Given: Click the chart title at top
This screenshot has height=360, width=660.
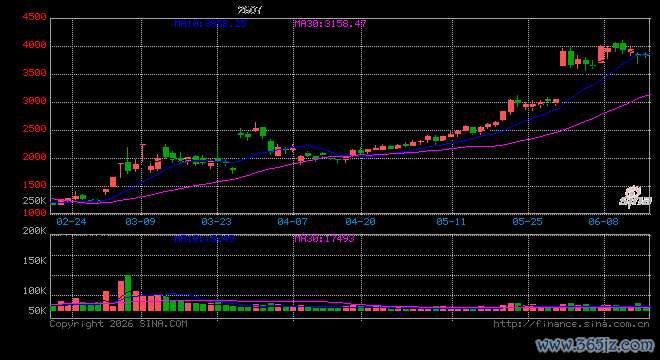Looking at the screenshot, I should coord(250,10).
